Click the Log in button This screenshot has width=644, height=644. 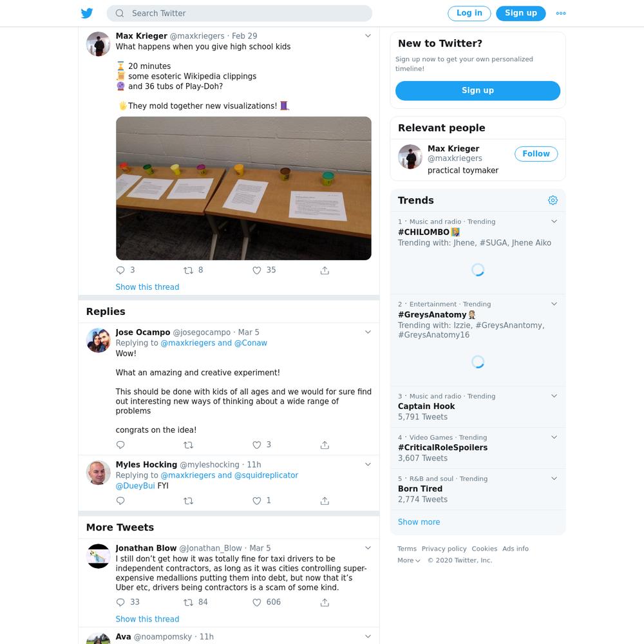pos(469,13)
